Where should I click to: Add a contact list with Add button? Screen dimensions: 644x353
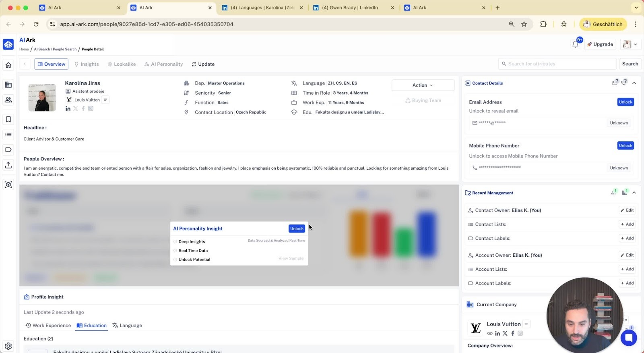click(627, 224)
